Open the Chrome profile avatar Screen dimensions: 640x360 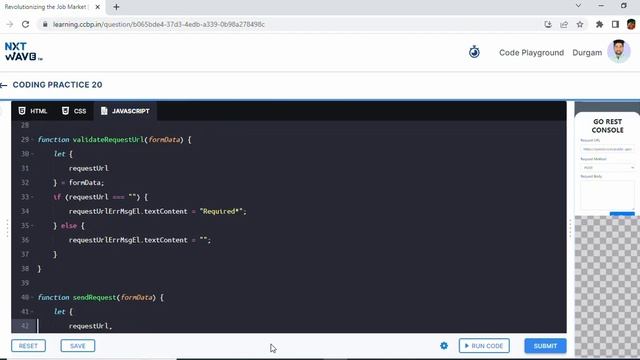[x=631, y=24]
